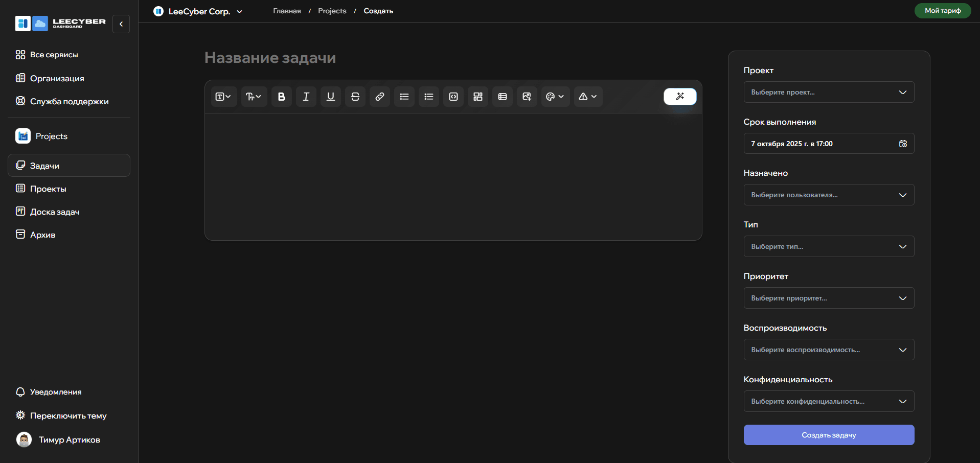980x463 pixels.
Task: Insert a code block
Action: point(453,97)
